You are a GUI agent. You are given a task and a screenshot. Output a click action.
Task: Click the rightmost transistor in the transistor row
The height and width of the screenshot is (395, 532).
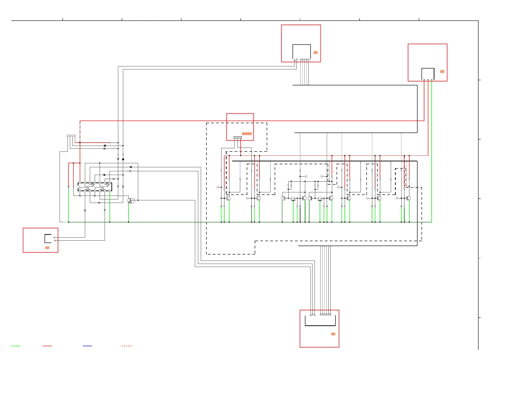408,198
